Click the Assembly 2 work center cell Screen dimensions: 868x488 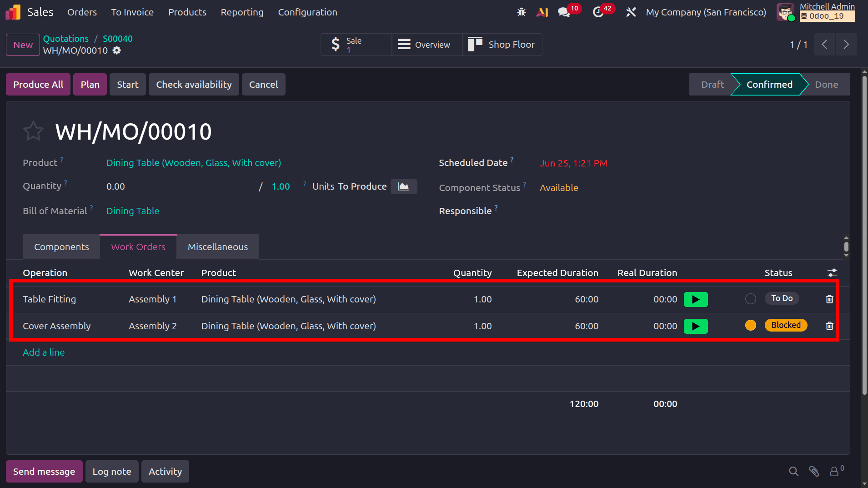pyautogui.click(x=153, y=326)
